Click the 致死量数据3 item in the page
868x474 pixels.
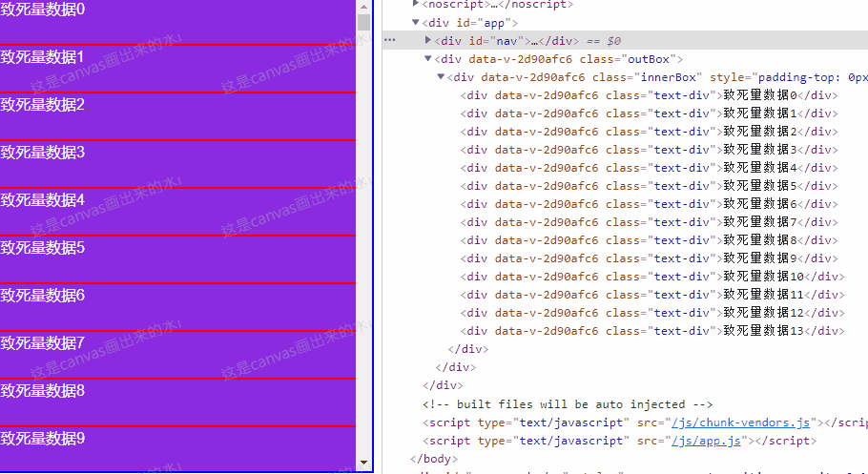[x=177, y=164]
